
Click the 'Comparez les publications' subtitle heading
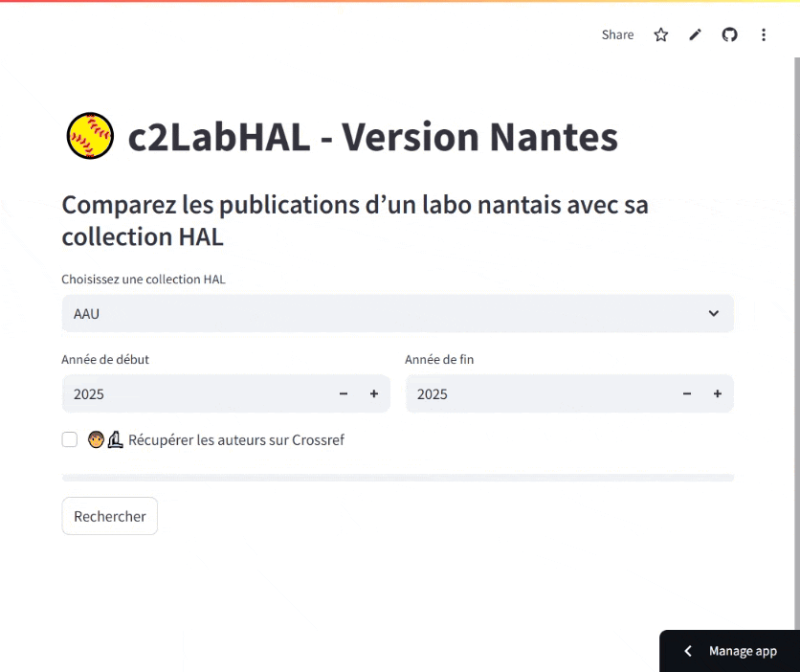point(355,220)
